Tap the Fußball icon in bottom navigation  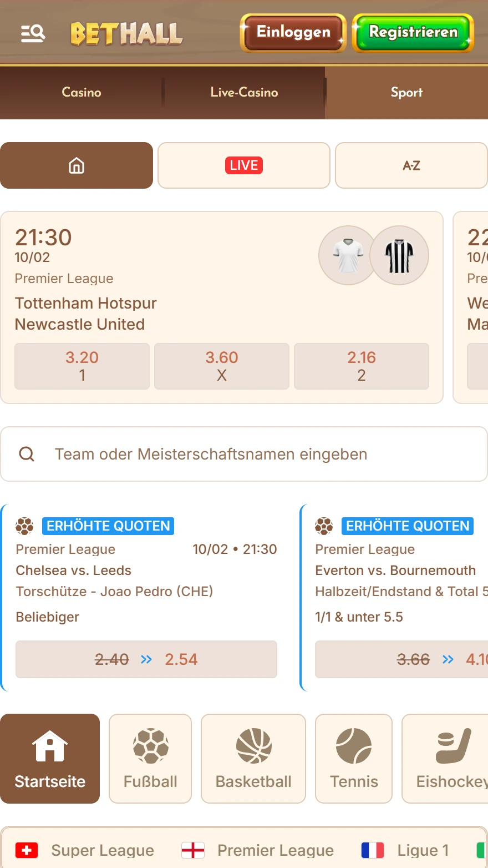pyautogui.click(x=150, y=746)
